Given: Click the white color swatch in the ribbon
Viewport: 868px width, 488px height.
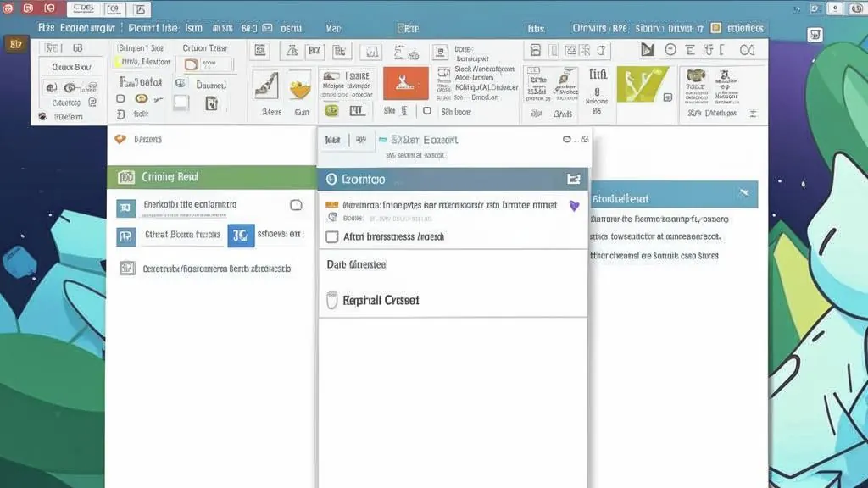Looking at the screenshot, I should pos(181,103).
